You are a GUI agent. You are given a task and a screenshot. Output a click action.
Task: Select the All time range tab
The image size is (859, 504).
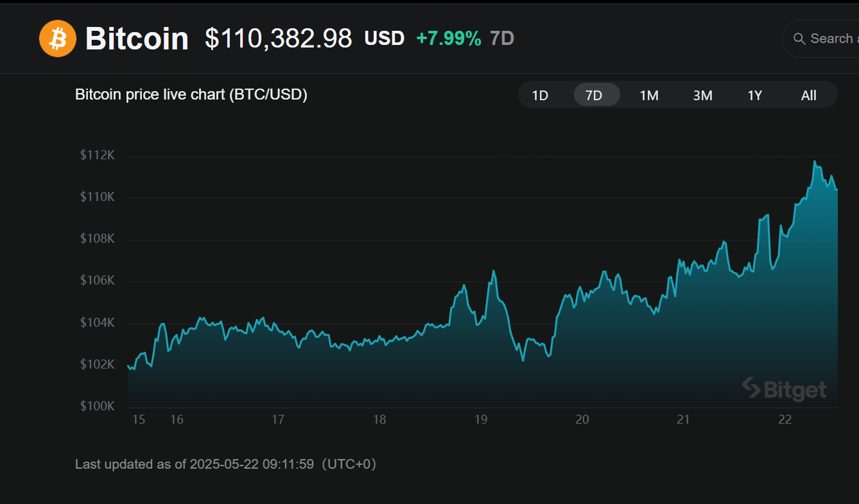pyautogui.click(x=809, y=95)
